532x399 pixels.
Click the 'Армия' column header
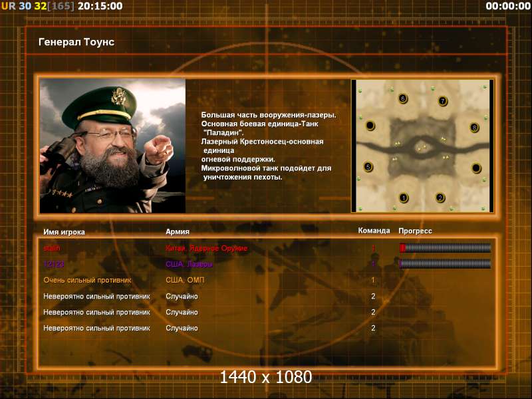(178, 231)
